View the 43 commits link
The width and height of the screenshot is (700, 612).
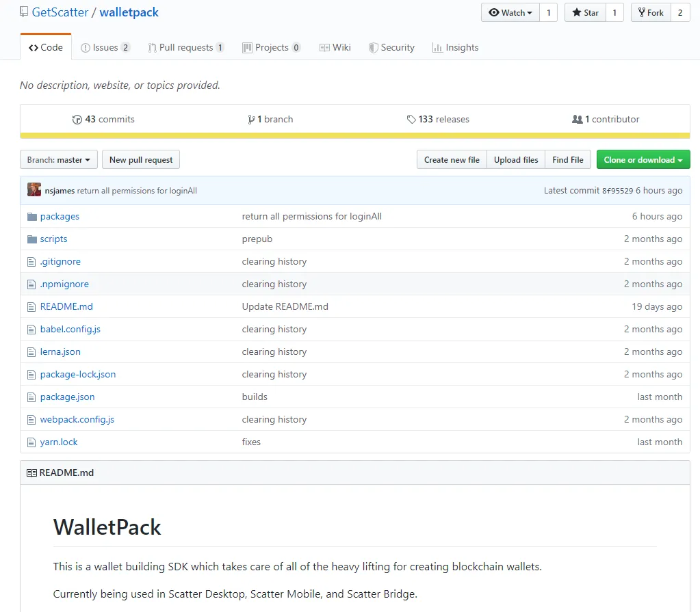point(103,119)
